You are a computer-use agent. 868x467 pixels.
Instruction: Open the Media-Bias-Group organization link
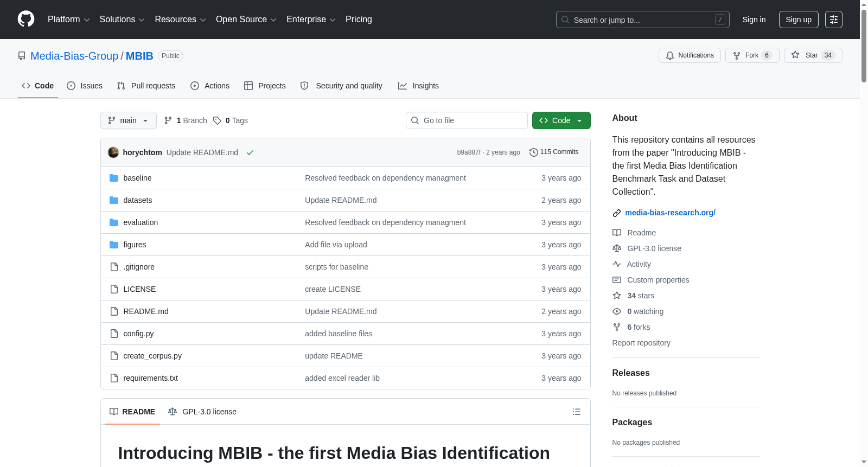(74, 56)
